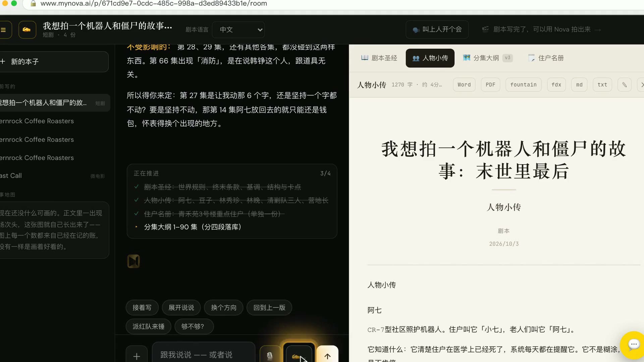Expand more export options arrow
Image resolution: width=644 pixels, height=362 pixels.
coord(641,85)
